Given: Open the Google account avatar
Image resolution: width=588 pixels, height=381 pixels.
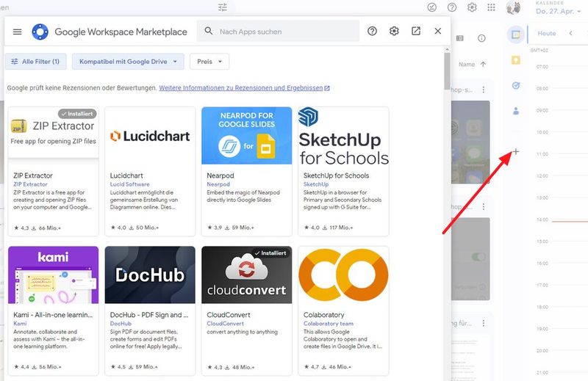Looking at the screenshot, I should coord(513,7).
